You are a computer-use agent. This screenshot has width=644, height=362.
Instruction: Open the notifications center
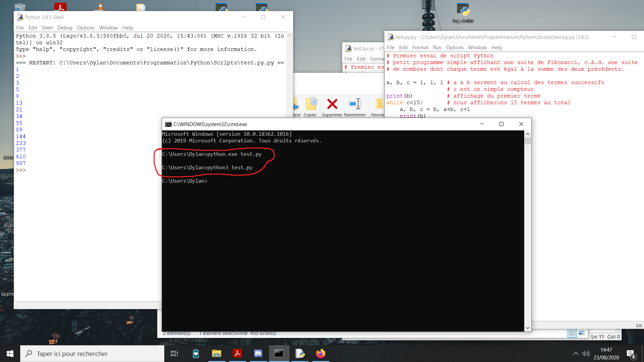coord(630,353)
